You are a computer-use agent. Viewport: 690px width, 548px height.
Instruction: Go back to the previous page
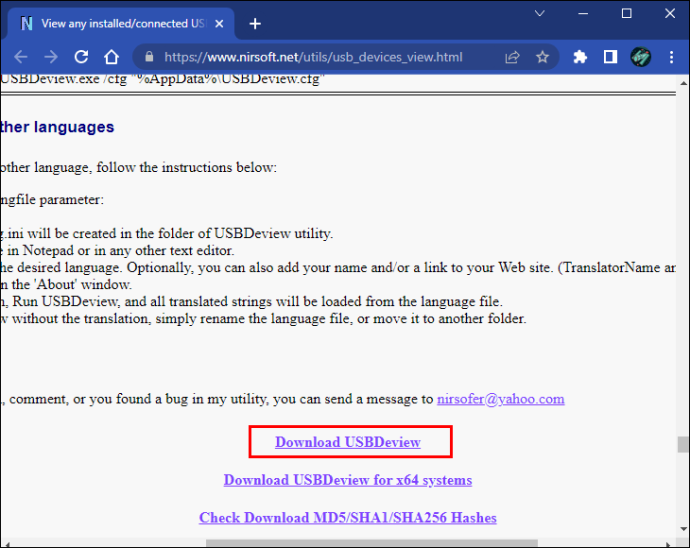(x=21, y=57)
